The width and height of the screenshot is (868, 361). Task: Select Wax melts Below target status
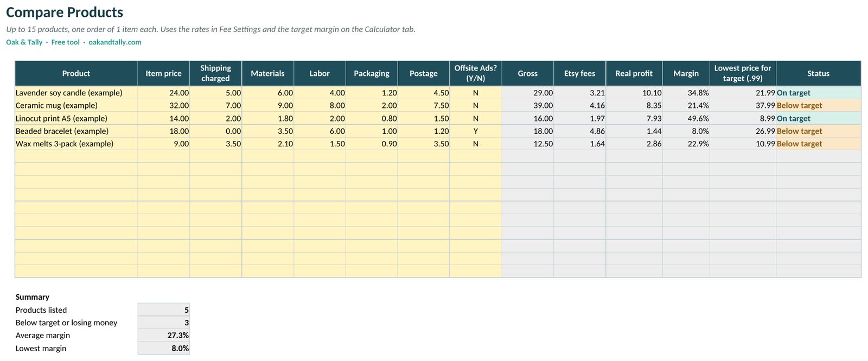click(x=818, y=144)
